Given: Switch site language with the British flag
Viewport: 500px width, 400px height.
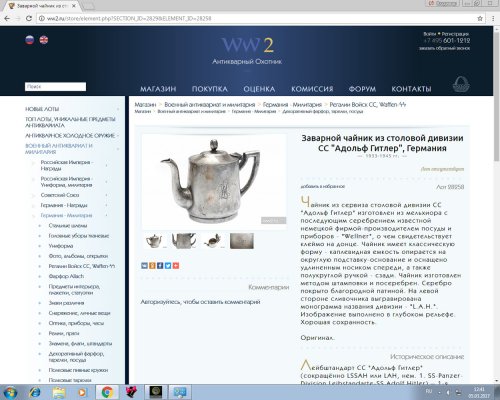Looking at the screenshot, I should pyautogui.click(x=44, y=40).
